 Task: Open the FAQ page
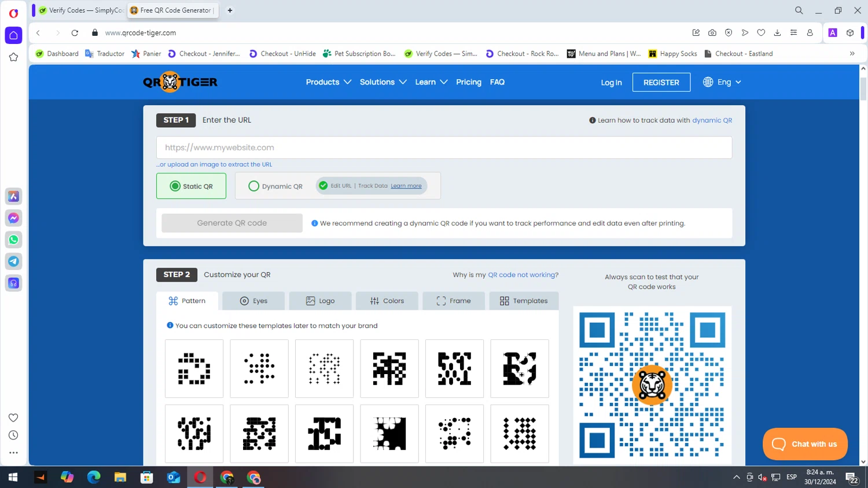(x=497, y=82)
